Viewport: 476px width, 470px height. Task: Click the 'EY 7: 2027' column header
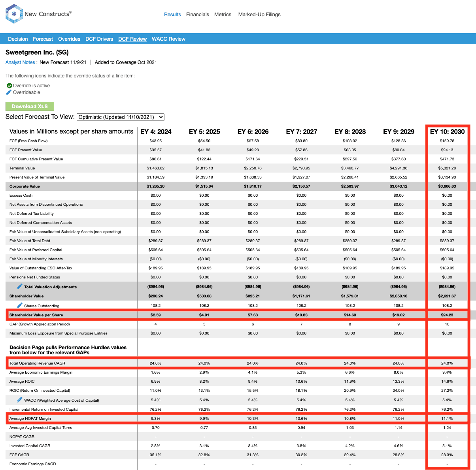(x=302, y=132)
